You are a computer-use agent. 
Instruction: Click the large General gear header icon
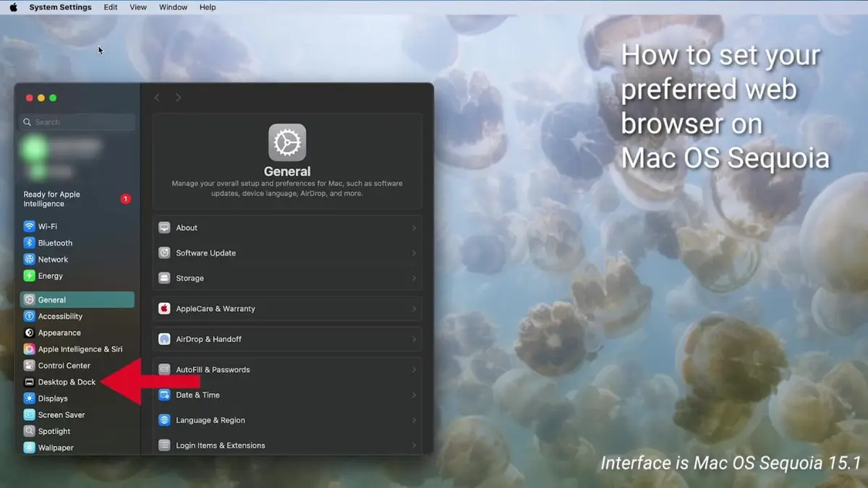point(287,142)
